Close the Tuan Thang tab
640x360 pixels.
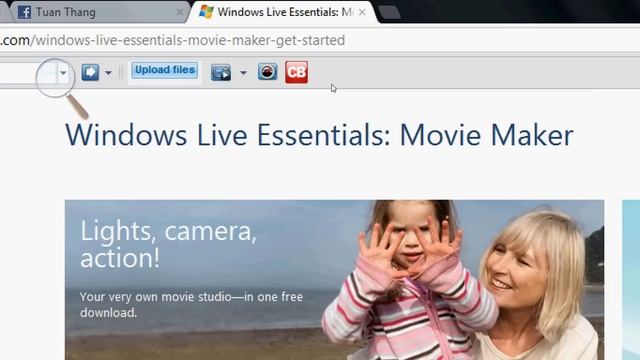click(x=180, y=12)
